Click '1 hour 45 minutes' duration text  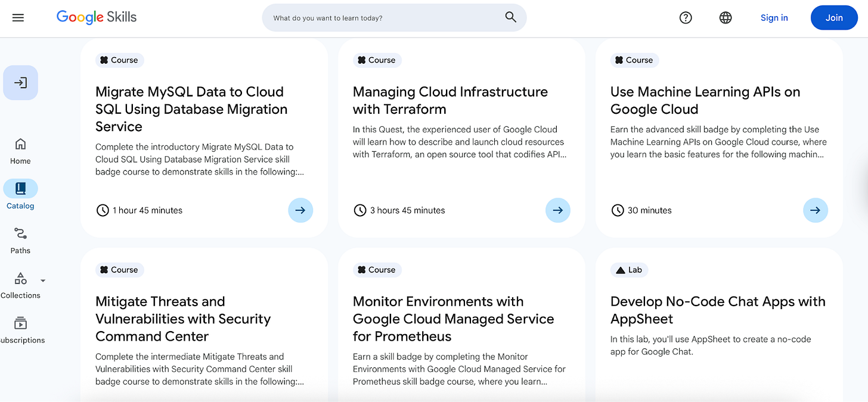148,210
